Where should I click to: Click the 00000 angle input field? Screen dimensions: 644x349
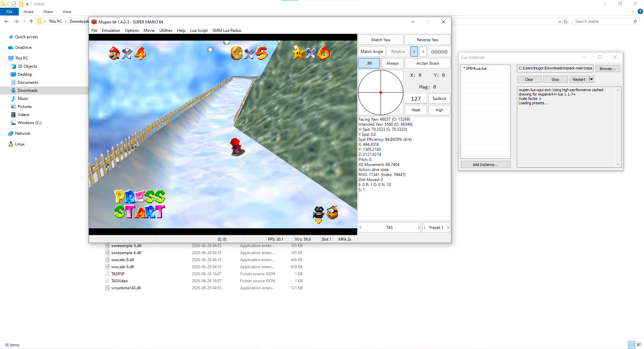439,52
